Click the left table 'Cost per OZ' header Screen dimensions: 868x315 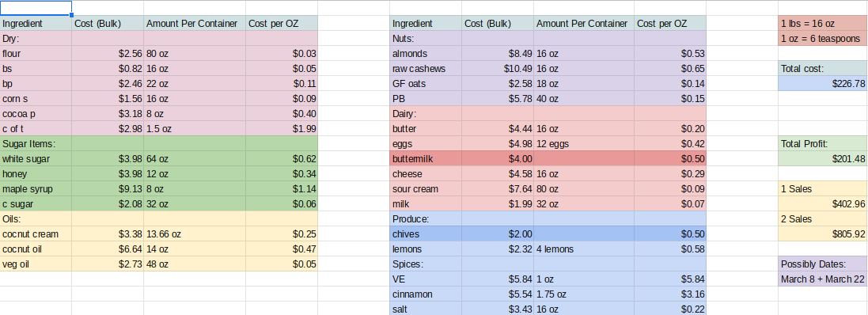click(282, 24)
